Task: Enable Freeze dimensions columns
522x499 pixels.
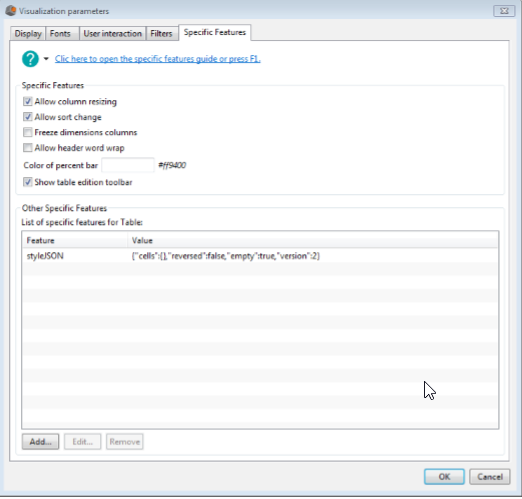Action: pyautogui.click(x=28, y=132)
